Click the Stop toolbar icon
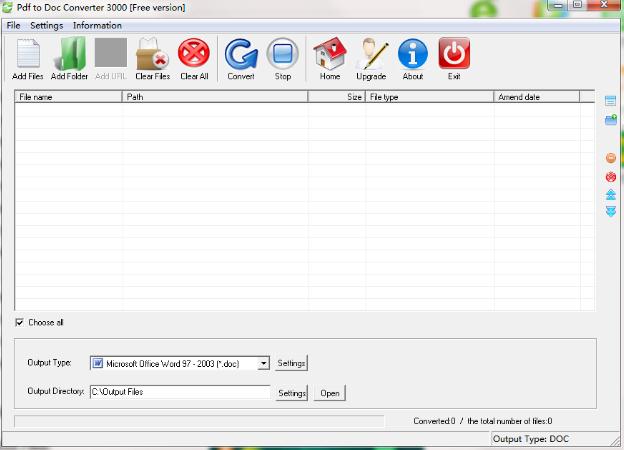Screen dimensions: 624x450 [283, 53]
